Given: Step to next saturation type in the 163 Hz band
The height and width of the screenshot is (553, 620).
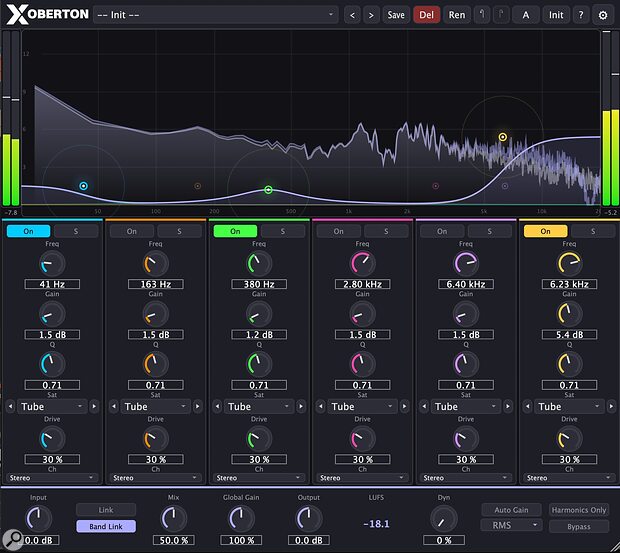Looking at the screenshot, I should [198, 406].
